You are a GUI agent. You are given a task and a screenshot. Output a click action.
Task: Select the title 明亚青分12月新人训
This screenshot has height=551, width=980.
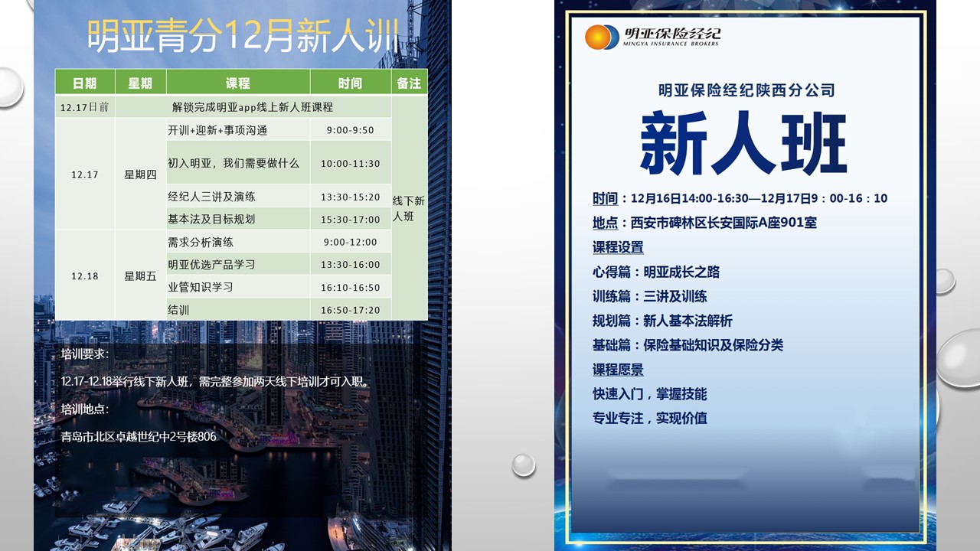243,35
